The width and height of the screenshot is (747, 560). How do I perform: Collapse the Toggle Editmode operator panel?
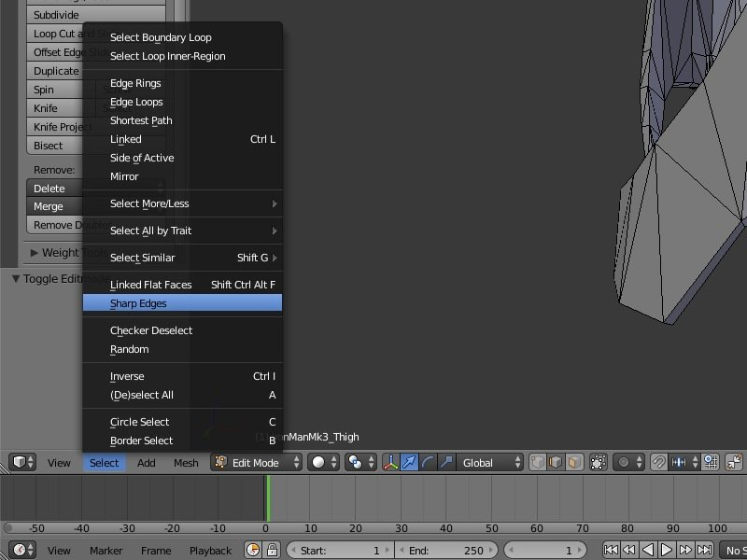16,278
